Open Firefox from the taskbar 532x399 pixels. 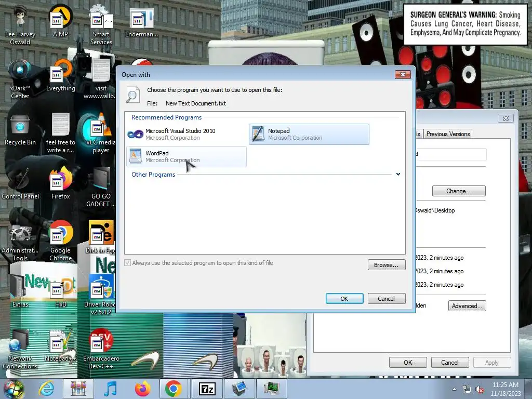pos(142,389)
